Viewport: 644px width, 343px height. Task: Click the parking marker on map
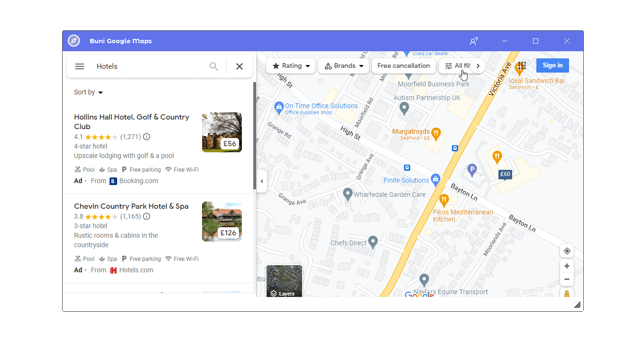(472, 169)
